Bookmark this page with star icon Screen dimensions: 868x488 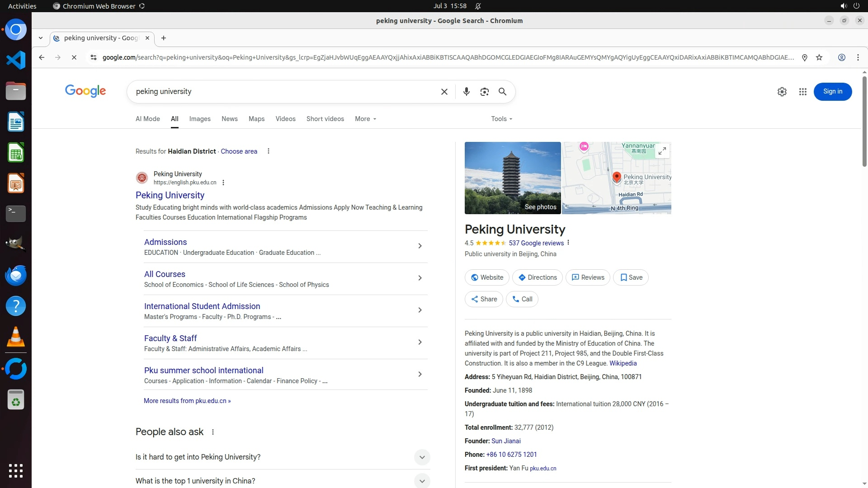pos(819,57)
